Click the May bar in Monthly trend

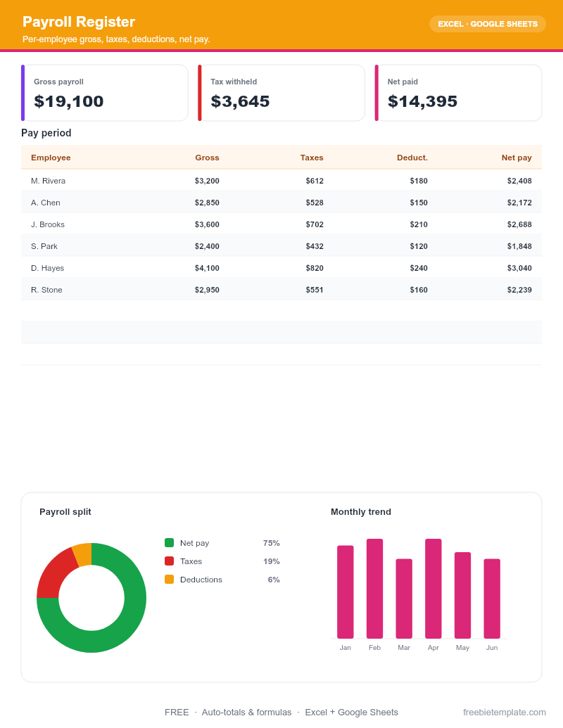pos(462,595)
